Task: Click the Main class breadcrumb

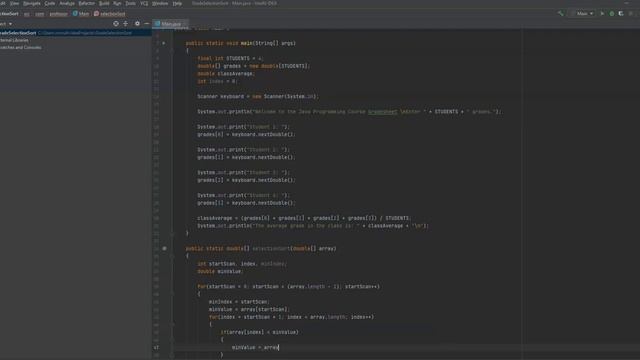Action: [x=81, y=14]
